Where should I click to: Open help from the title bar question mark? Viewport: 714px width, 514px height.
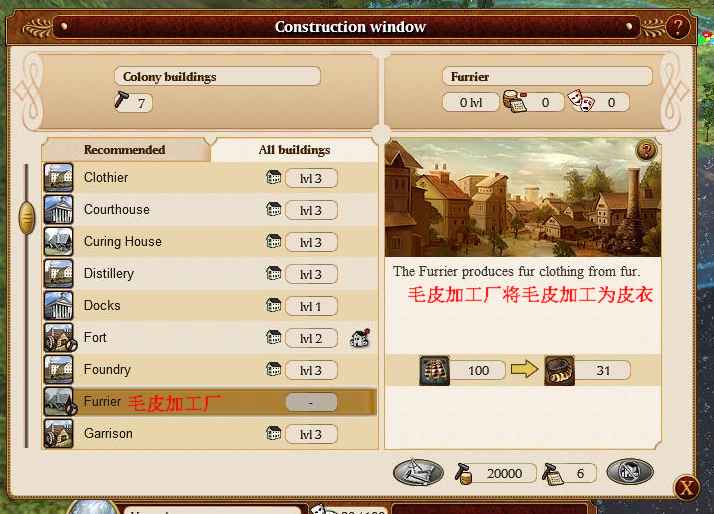677,27
